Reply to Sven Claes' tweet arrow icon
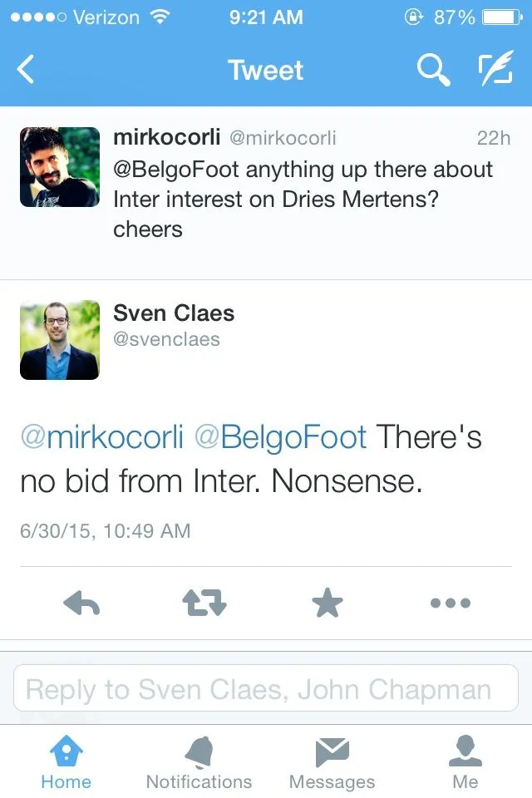The width and height of the screenshot is (532, 798). coord(81,603)
